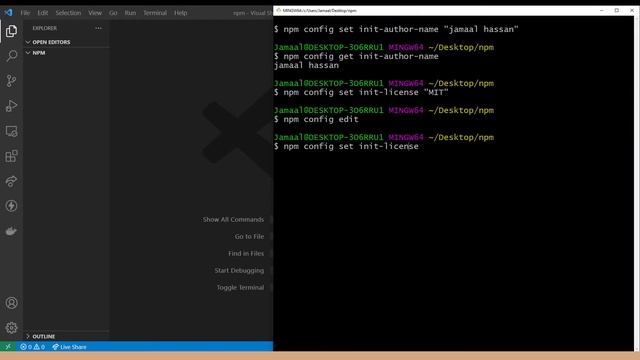This screenshot has height=360, width=640.
Task: Click Show All Commands hint
Action: pos(233,220)
